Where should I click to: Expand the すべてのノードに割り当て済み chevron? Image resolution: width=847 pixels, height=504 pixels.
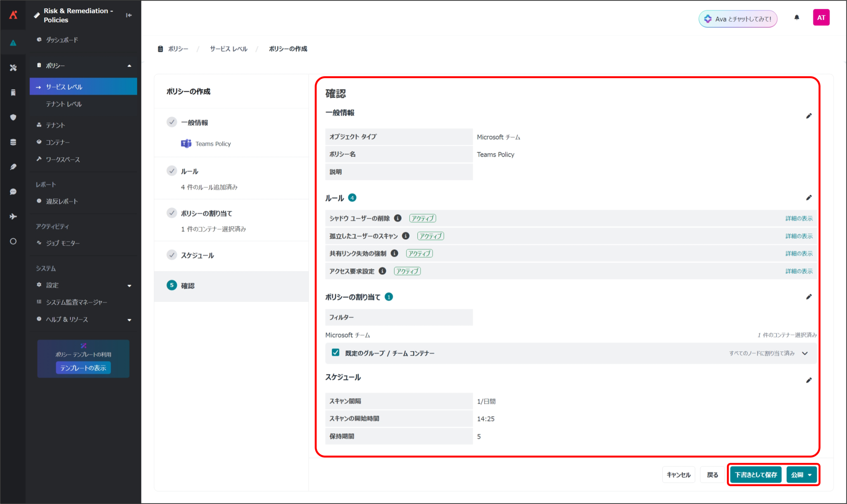point(805,353)
